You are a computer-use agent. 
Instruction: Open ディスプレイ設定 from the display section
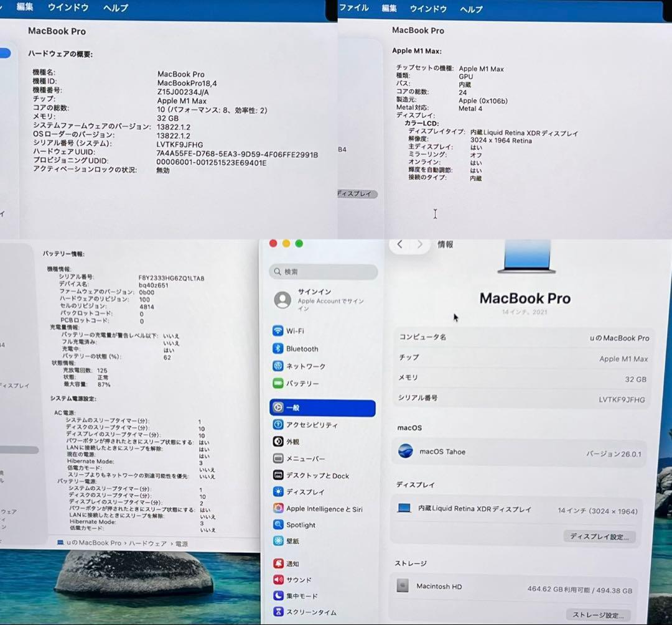pos(599,536)
